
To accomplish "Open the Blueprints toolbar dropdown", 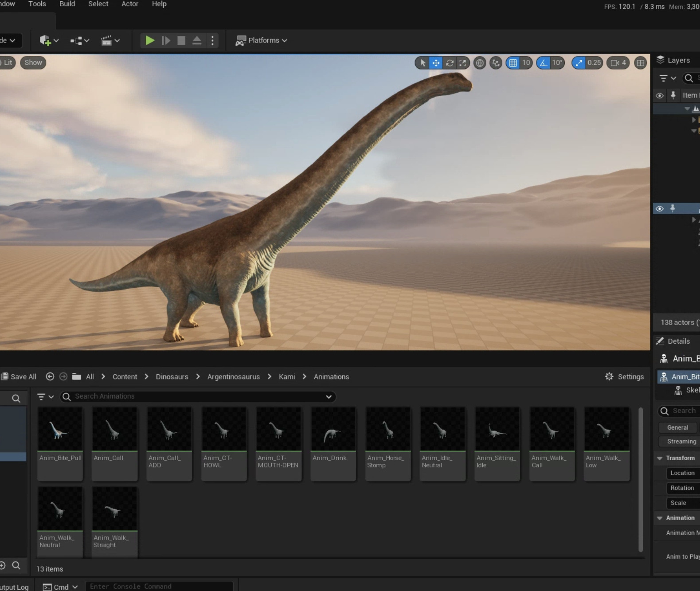I will (80, 40).
